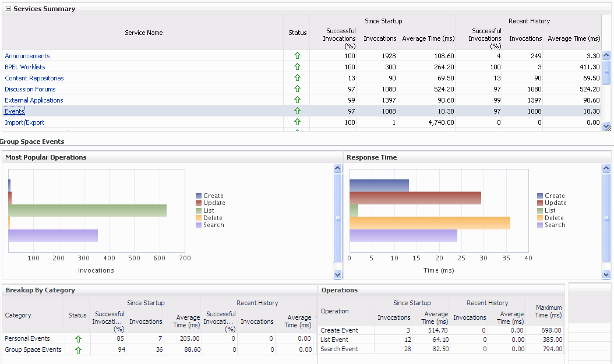Screen dimensions: 614x364
Task: Open the Discussion Forums link
Action: pos(30,89)
